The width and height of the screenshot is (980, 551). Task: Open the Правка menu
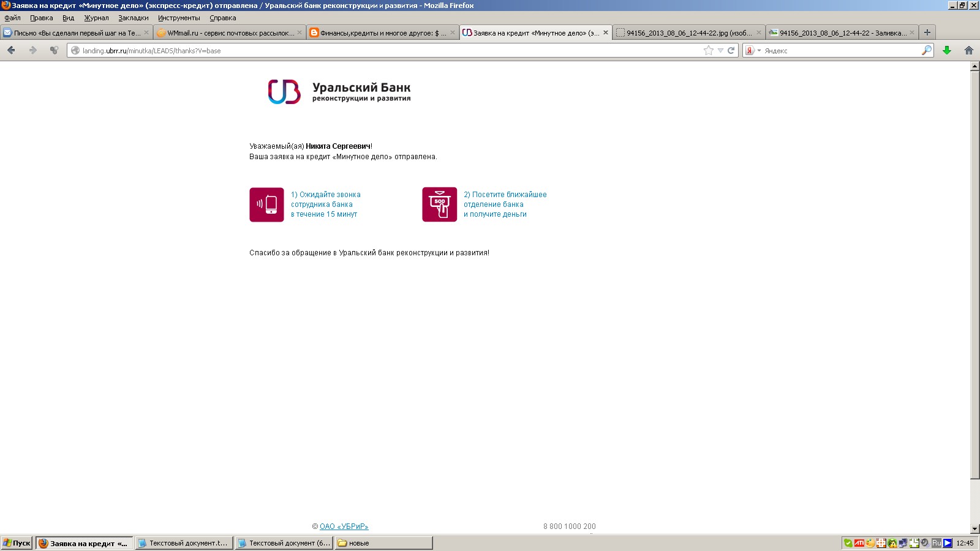point(41,18)
